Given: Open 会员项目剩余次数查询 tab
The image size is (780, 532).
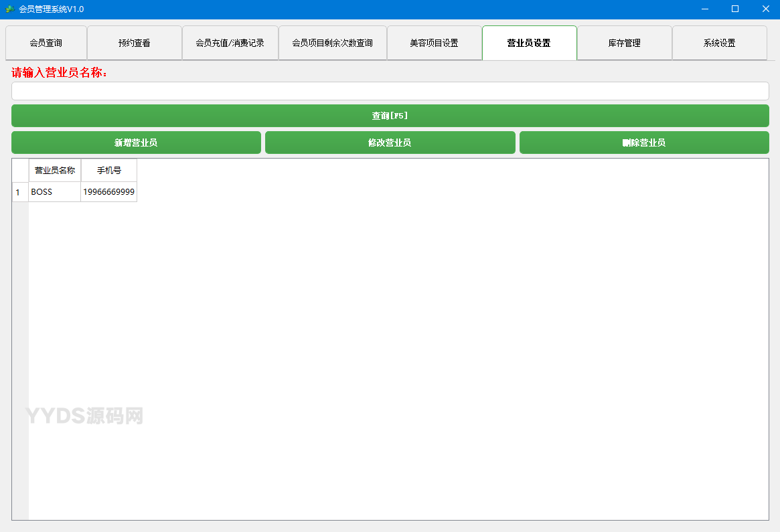Looking at the screenshot, I should pos(333,42).
